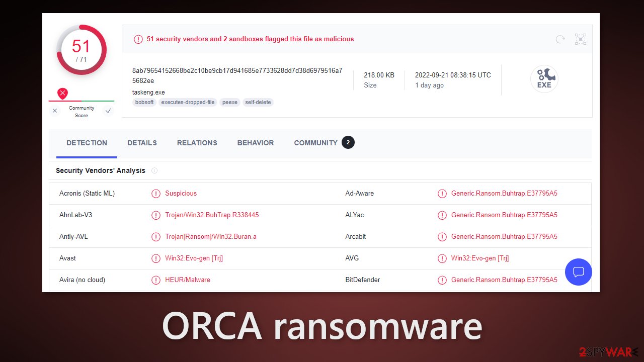Click the BitDefender vendor name
This screenshot has width=644, height=362.
(363, 280)
